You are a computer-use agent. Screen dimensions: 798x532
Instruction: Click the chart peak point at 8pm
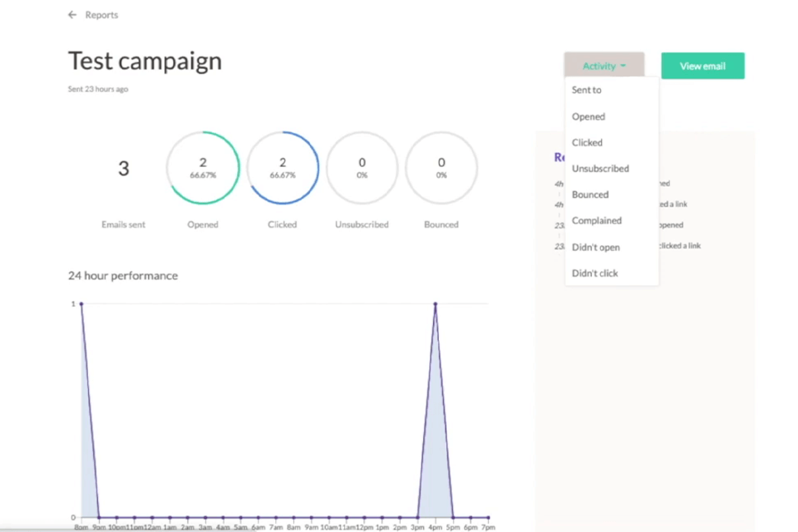(x=81, y=304)
